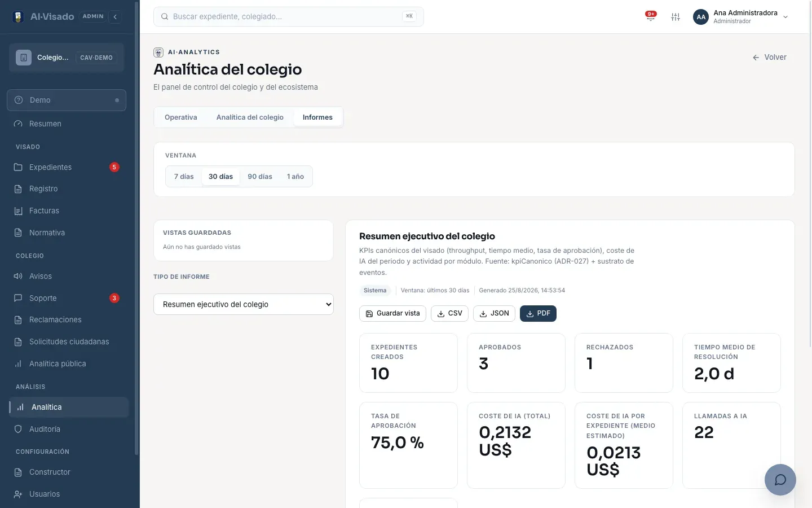Open the Demo selector in sidebar
The image size is (812, 508).
point(67,100)
